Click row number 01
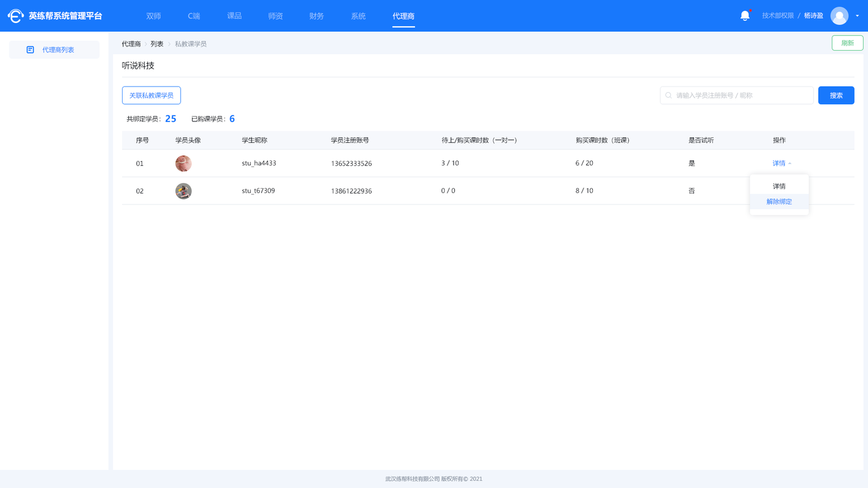868x488 pixels. pyautogui.click(x=140, y=163)
